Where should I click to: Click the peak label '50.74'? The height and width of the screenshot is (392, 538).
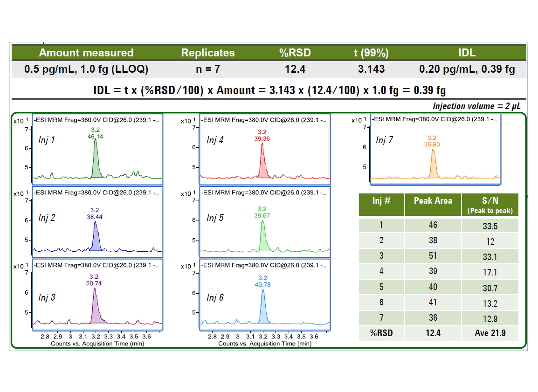[94, 283]
